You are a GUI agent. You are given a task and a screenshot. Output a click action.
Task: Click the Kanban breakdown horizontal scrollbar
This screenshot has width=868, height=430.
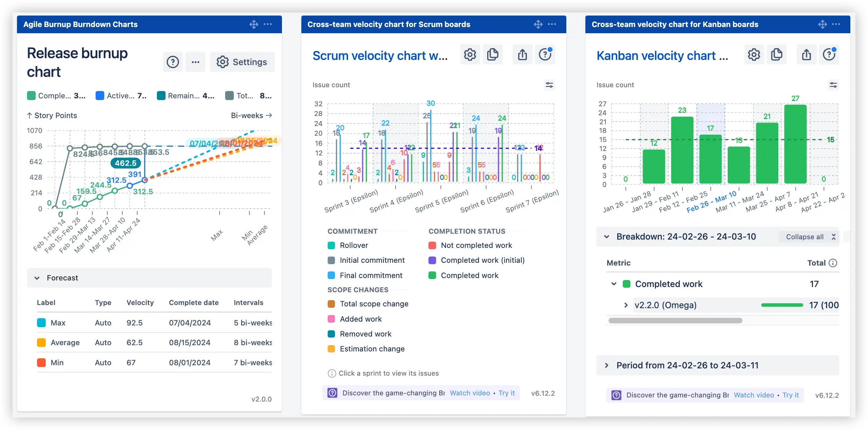(x=675, y=321)
